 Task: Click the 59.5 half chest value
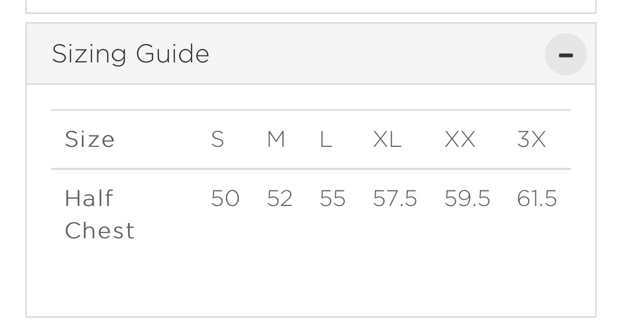click(x=468, y=198)
